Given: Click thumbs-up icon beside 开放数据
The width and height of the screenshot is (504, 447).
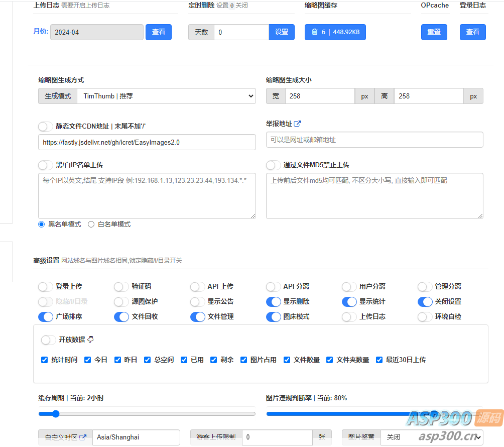Looking at the screenshot, I should (91, 340).
